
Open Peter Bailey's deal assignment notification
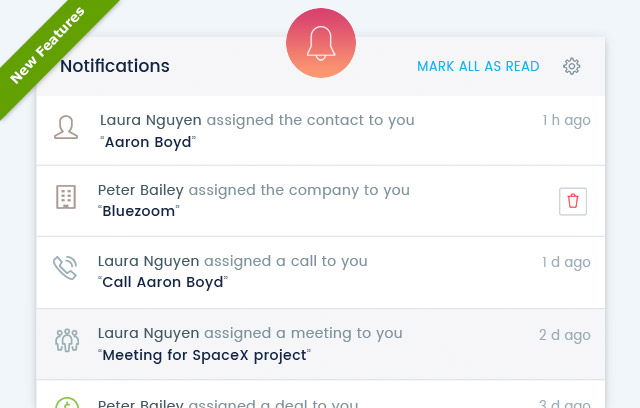point(320,395)
